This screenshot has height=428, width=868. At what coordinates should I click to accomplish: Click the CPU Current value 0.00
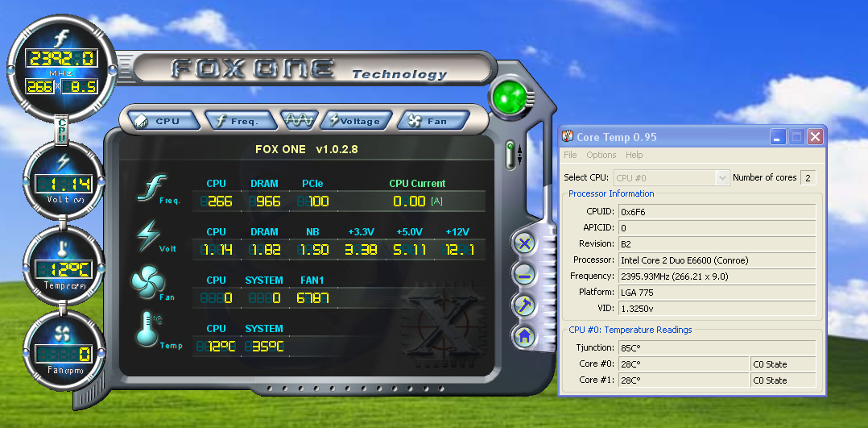tap(409, 202)
